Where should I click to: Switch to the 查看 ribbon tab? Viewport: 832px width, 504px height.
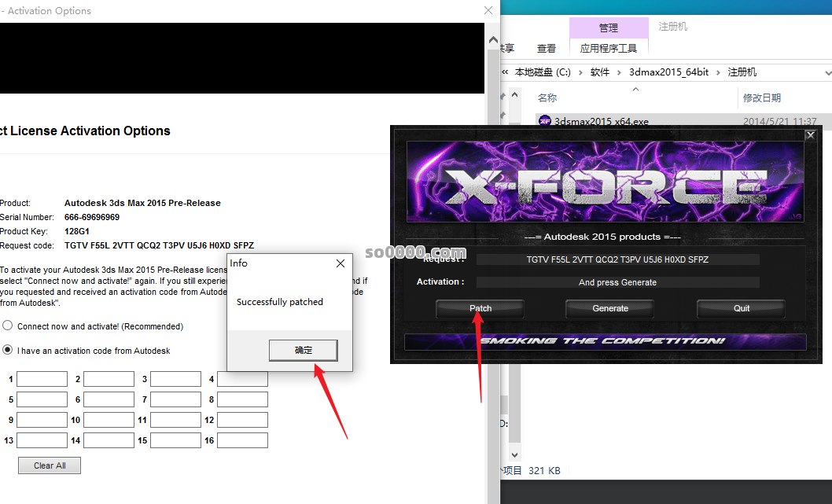pyautogui.click(x=546, y=48)
